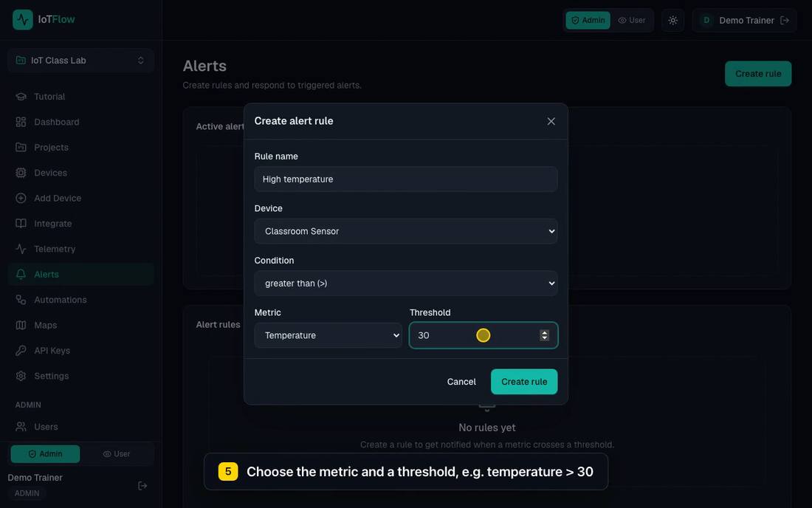Viewport: 812px width, 508px height.
Task: Open Telemetry in sidebar
Action: coord(80,249)
